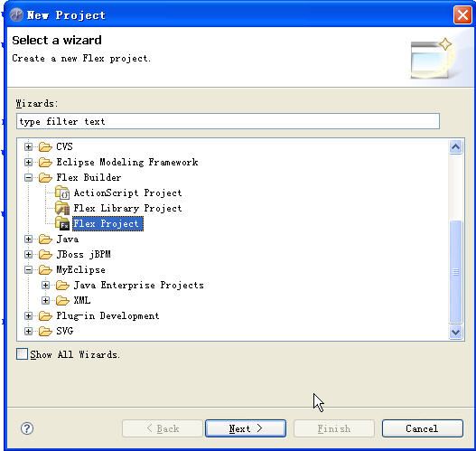476x451 pixels.
Task: Click the SVG folder icon
Action: (x=45, y=332)
